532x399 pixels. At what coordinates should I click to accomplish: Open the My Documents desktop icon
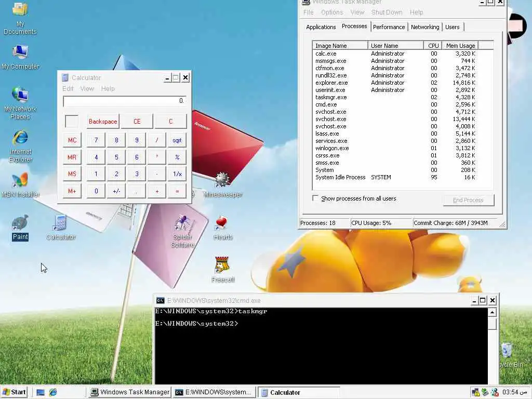20,18
